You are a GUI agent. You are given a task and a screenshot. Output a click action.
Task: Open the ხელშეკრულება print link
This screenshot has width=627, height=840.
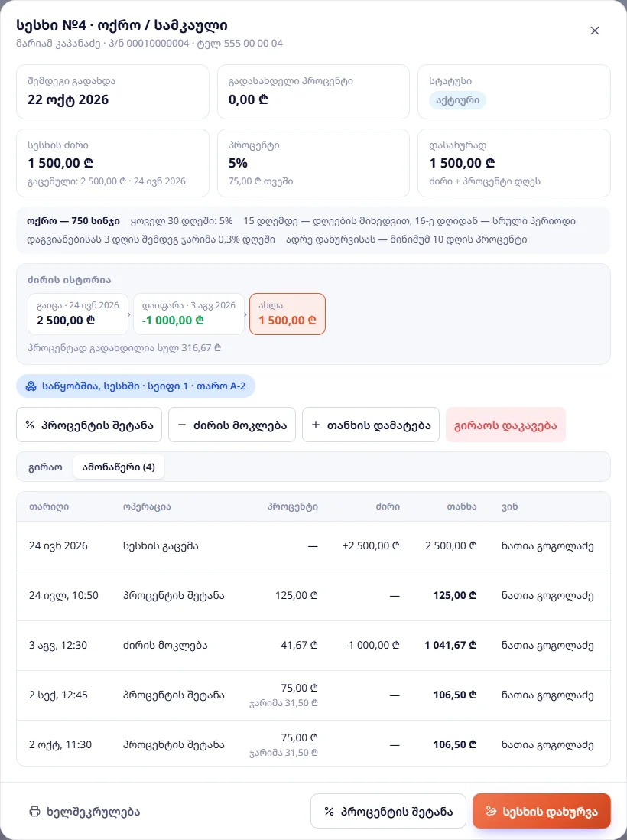(85, 811)
